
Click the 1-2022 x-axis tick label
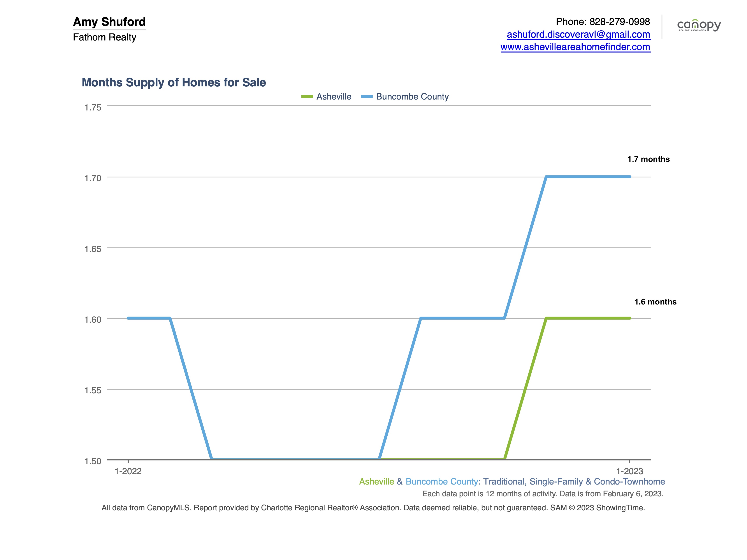tap(128, 471)
